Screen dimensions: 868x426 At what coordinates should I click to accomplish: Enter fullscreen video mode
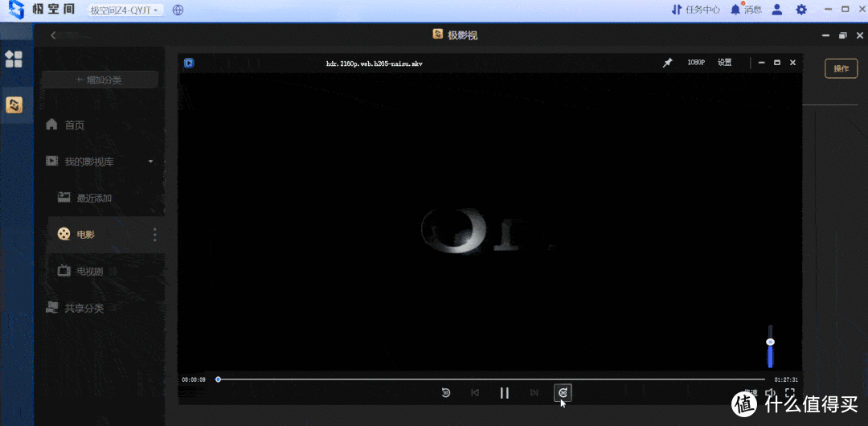[790, 393]
